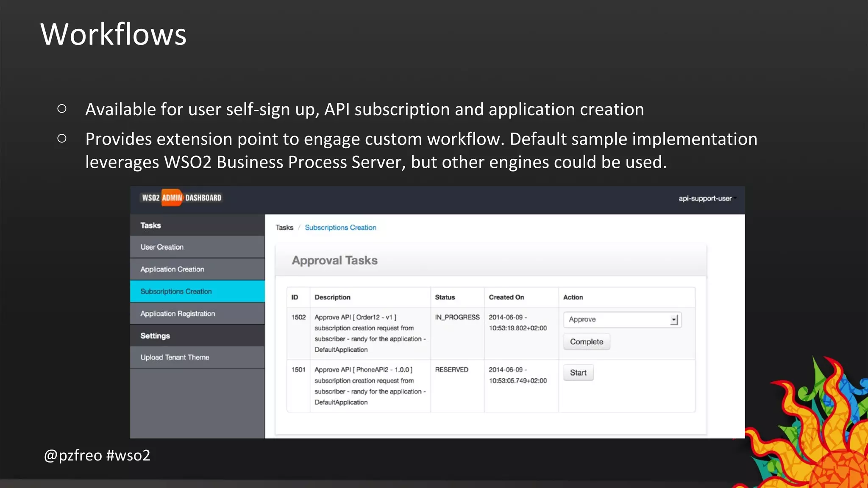The height and width of the screenshot is (488, 868).
Task: Select the Status column header
Action: pos(457,297)
